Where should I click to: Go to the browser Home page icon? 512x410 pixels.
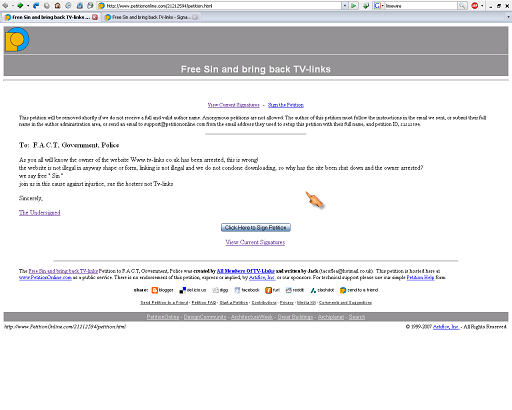pos(57,6)
